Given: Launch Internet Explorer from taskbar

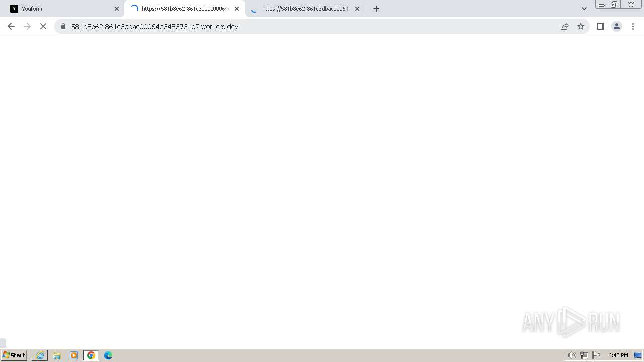Looking at the screenshot, I should (x=40, y=355).
